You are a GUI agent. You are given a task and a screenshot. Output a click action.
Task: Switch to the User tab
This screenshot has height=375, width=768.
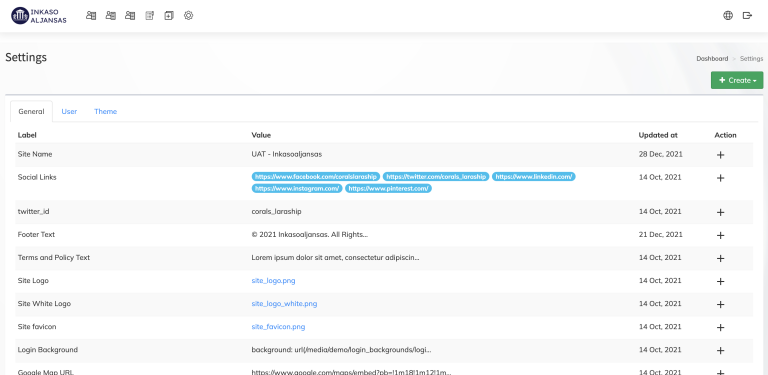coord(69,112)
